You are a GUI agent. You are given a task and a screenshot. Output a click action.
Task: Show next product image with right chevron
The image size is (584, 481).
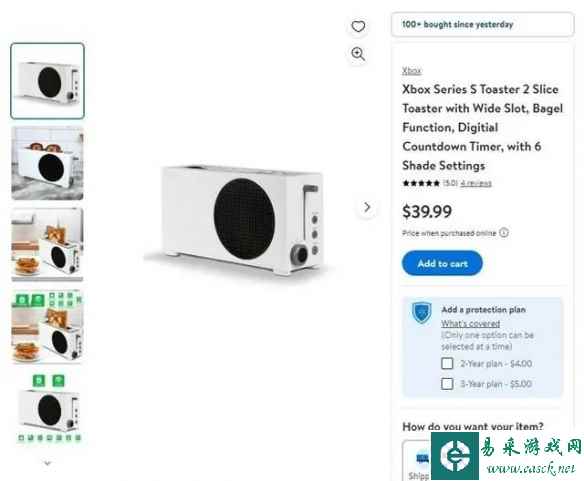coord(367,207)
